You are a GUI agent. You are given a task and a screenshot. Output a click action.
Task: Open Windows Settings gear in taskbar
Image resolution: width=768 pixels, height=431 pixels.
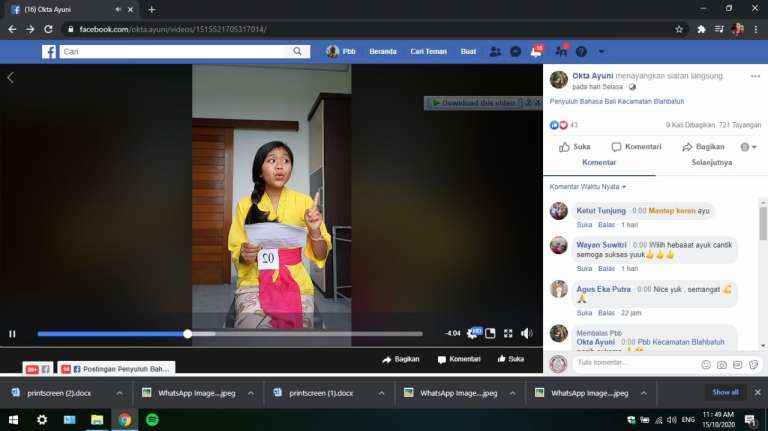(x=42, y=420)
